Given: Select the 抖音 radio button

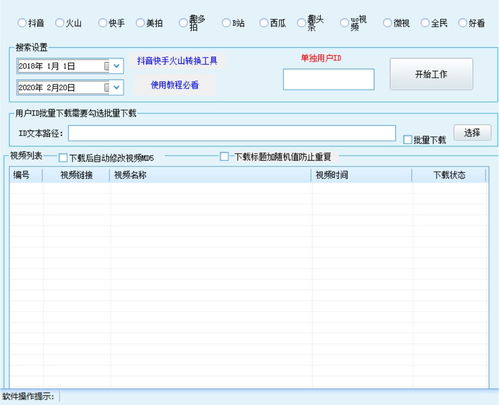Looking at the screenshot, I should pos(22,23).
